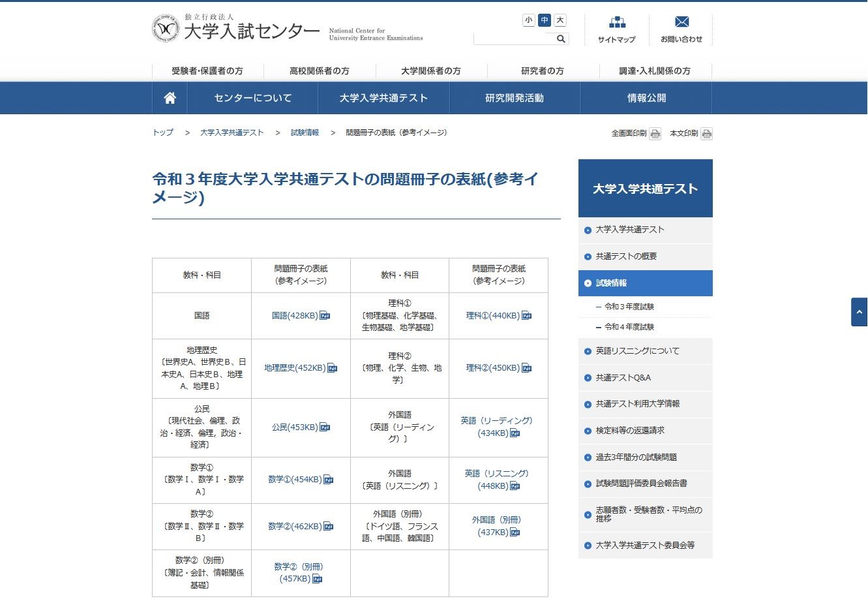
Task: Download the 理科①(440KB) link
Action: coord(493,316)
